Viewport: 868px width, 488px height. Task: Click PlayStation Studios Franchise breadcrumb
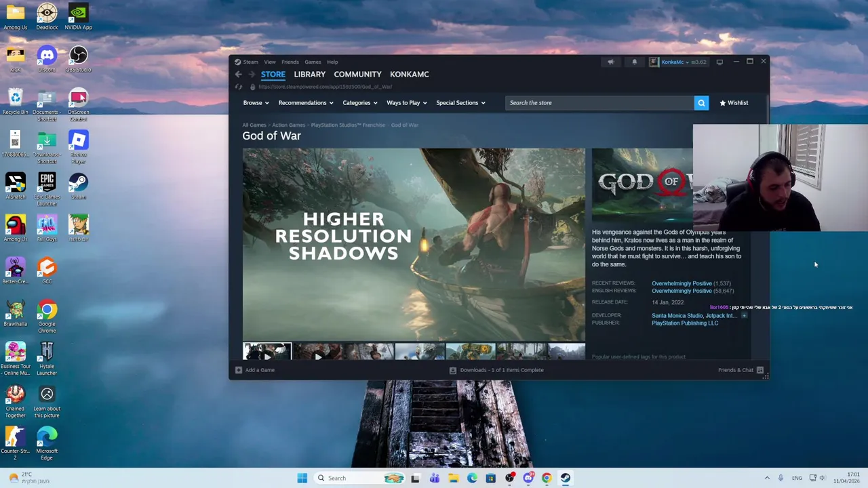348,125
